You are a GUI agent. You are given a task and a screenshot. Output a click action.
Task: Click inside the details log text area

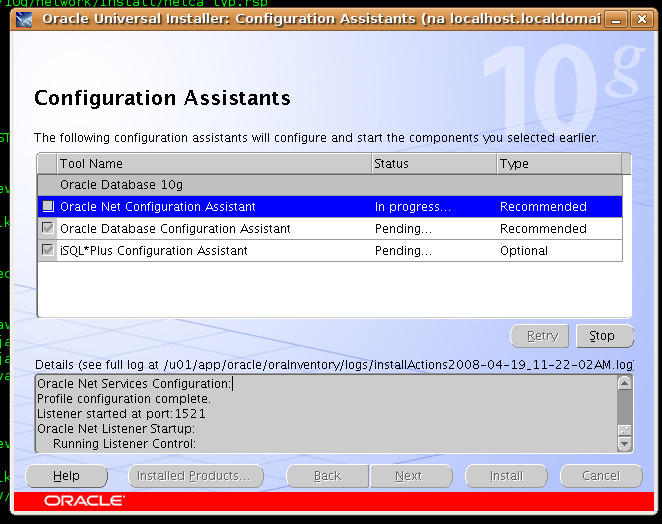click(x=326, y=414)
